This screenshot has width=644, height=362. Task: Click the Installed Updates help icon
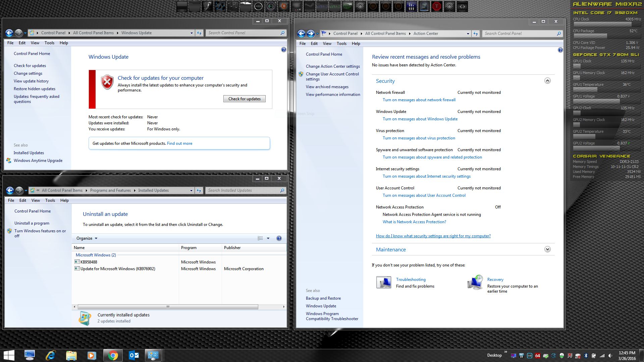click(279, 238)
